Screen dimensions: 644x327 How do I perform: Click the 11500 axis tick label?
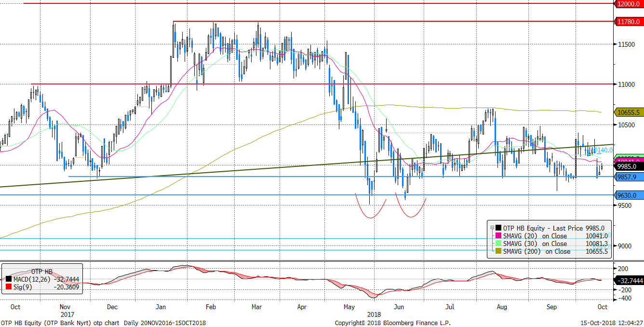[x=626, y=44]
